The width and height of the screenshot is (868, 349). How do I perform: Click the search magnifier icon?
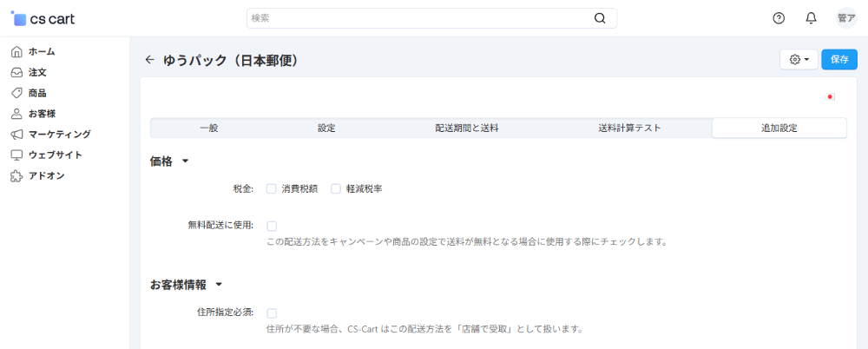[x=600, y=18]
